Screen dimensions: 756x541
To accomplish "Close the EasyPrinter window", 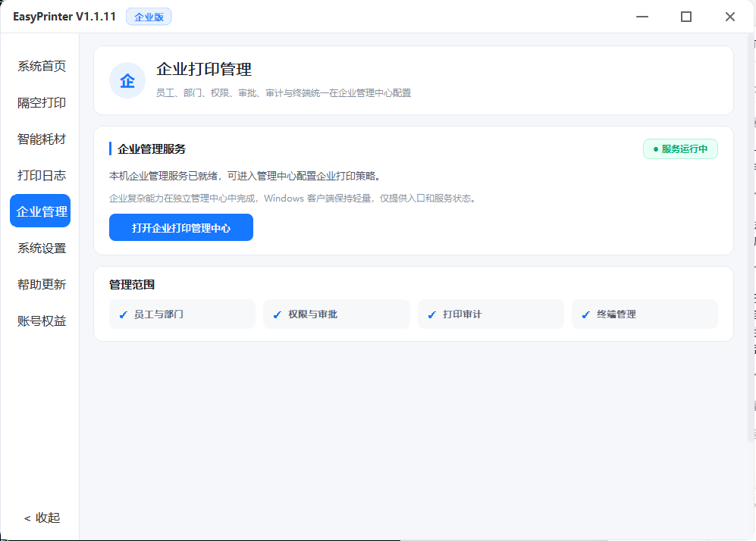I will [x=730, y=17].
